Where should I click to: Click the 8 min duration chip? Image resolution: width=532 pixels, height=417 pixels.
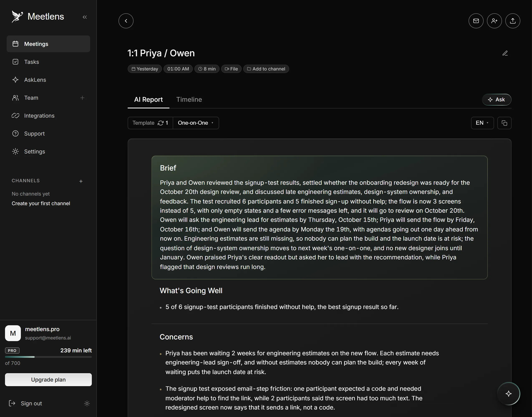coord(207,69)
